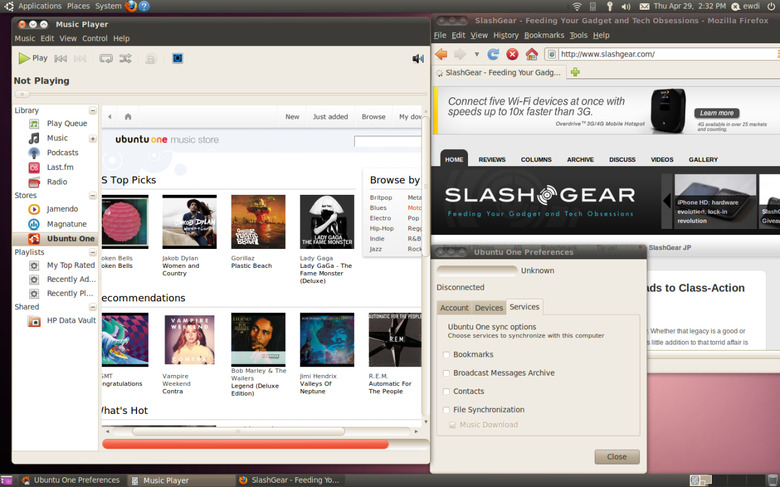Toggle the Music Download checkbox
Screen dimensions: 780x487
pyautogui.click(x=452, y=425)
